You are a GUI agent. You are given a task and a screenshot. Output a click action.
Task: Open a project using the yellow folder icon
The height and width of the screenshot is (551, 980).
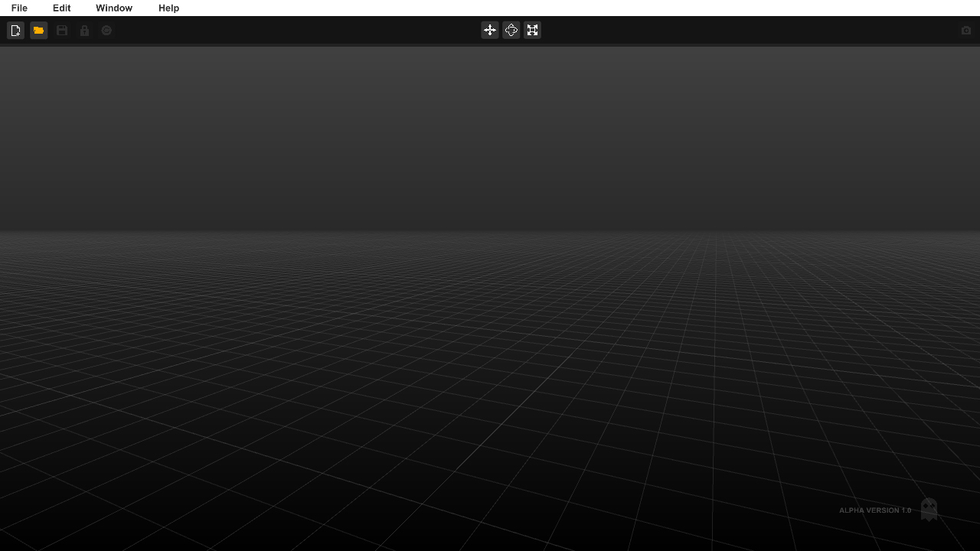[x=38, y=31]
